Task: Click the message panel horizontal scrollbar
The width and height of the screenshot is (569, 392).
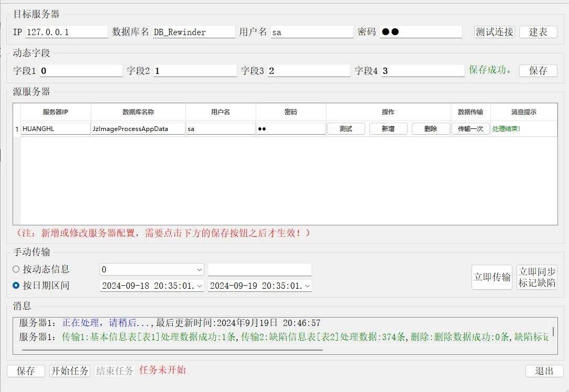Action: (x=172, y=350)
